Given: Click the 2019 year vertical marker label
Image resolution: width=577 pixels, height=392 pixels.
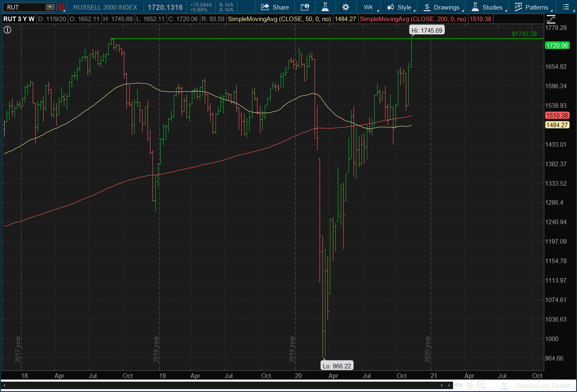Looking at the screenshot, I should tap(292, 349).
